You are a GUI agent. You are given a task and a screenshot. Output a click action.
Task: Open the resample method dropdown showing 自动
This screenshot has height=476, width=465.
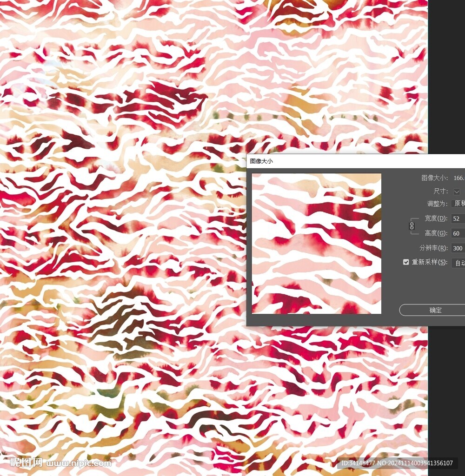458,263
